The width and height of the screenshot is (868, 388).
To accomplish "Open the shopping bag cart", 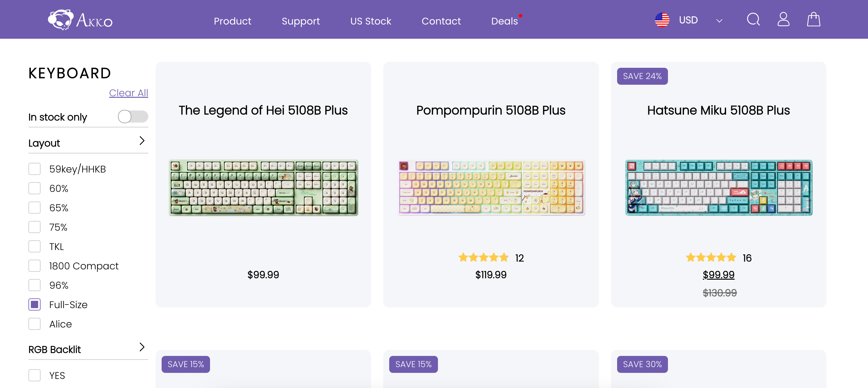I will [813, 20].
